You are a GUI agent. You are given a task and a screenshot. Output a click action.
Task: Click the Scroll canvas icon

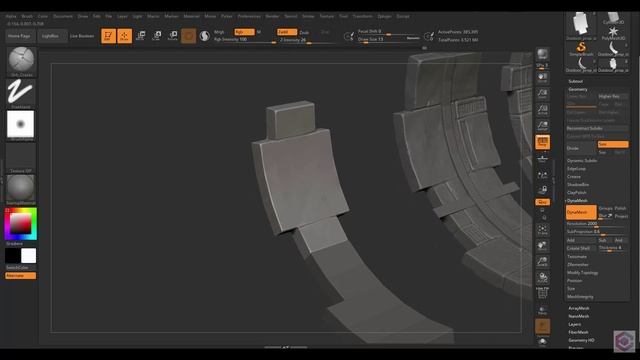pyautogui.click(x=542, y=78)
